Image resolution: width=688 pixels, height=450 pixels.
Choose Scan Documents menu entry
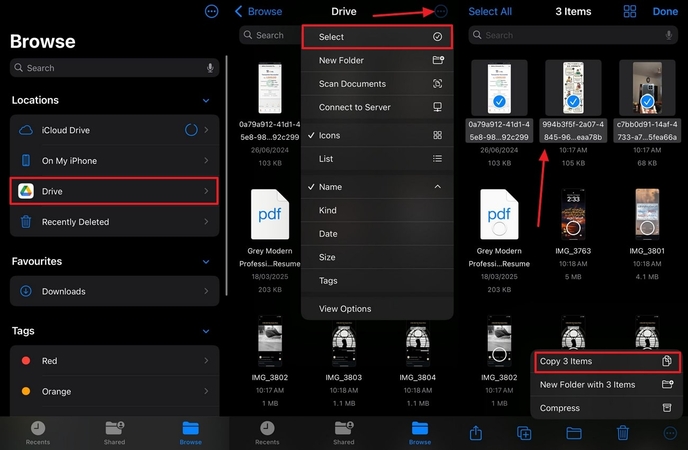377,84
